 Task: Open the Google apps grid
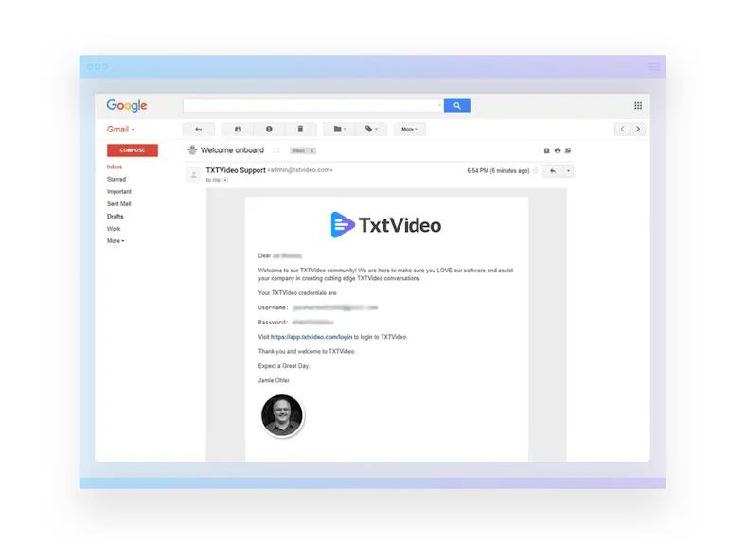click(x=638, y=106)
